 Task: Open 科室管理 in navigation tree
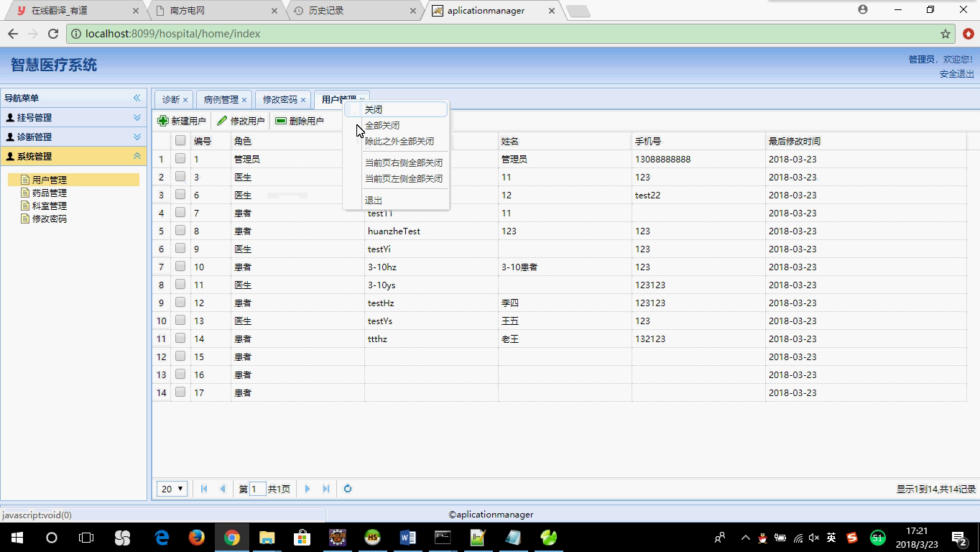tap(50, 206)
